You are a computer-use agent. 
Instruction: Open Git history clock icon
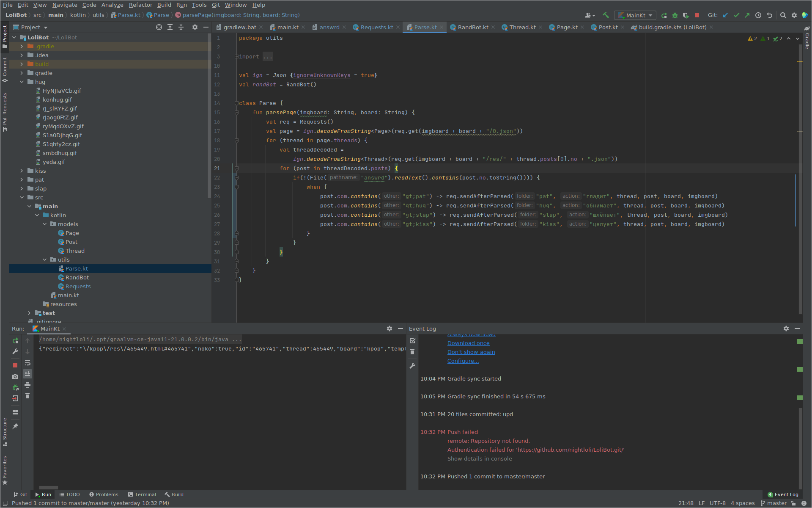click(758, 15)
